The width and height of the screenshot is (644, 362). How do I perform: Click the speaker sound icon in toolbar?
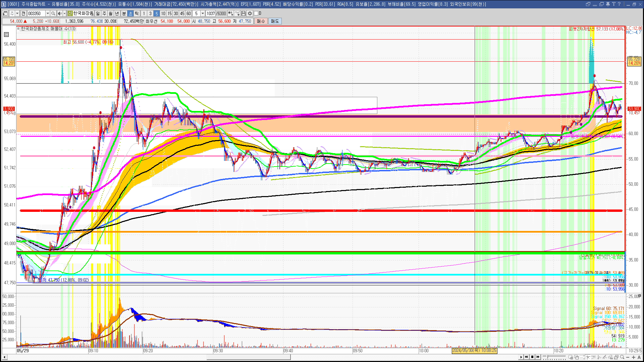coord(59,13)
